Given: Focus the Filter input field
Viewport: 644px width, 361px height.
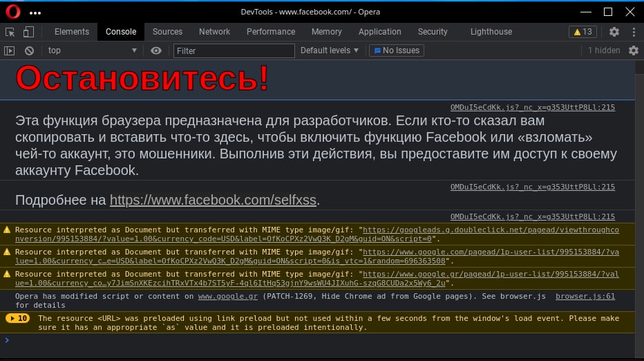Looking at the screenshot, I should coord(234,51).
